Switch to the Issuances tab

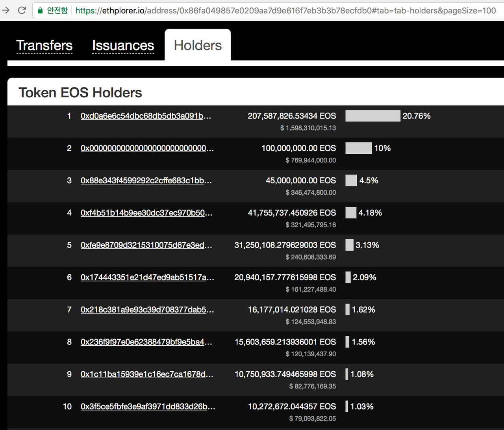click(123, 46)
